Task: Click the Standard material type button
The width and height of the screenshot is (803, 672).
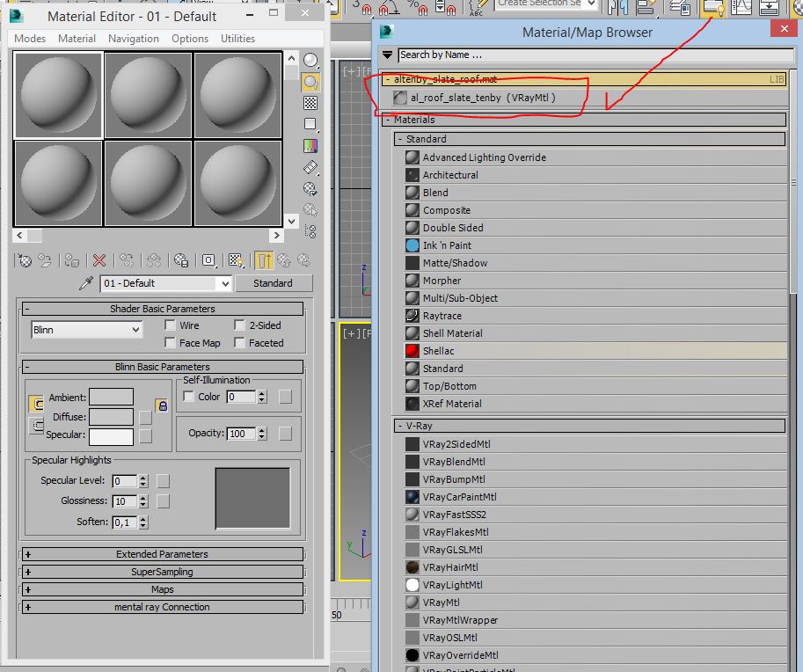Action: pos(273,283)
